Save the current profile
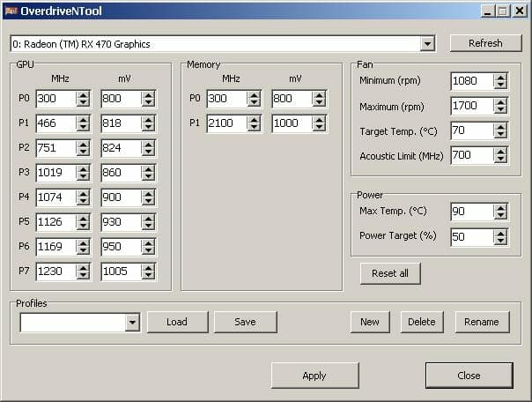This screenshot has width=532, height=402. click(x=245, y=322)
